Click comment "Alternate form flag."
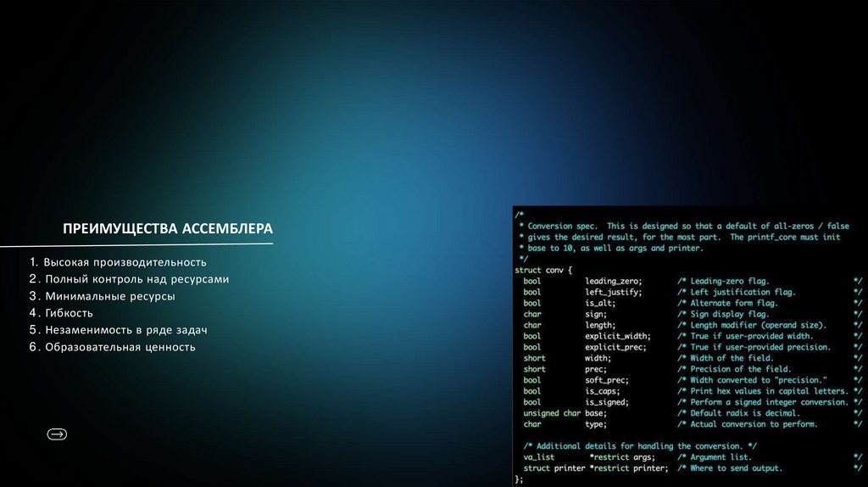This screenshot has height=487, width=868. pos(733,303)
